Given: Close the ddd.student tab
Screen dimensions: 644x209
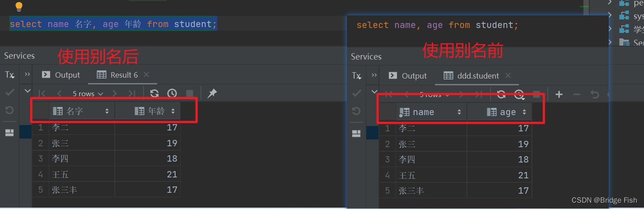Looking at the screenshot, I should pyautogui.click(x=508, y=75).
